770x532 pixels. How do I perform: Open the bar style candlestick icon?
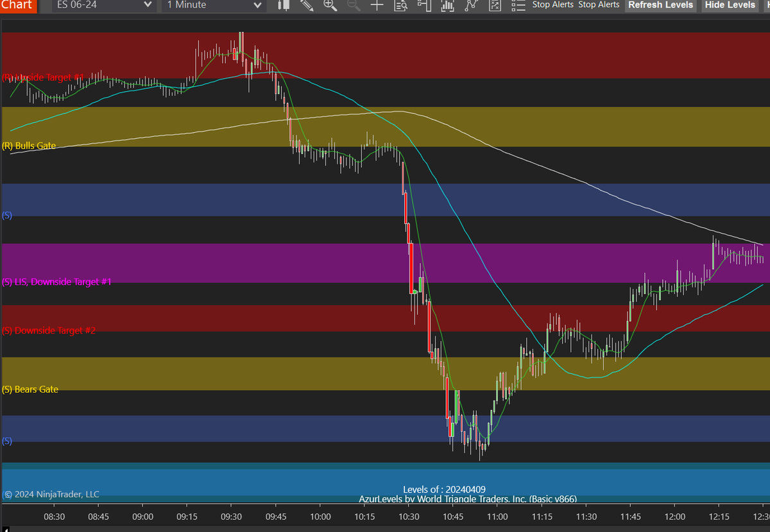coord(284,5)
